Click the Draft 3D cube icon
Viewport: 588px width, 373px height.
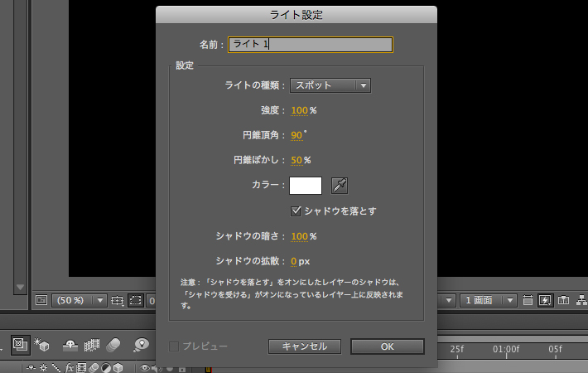(x=43, y=344)
